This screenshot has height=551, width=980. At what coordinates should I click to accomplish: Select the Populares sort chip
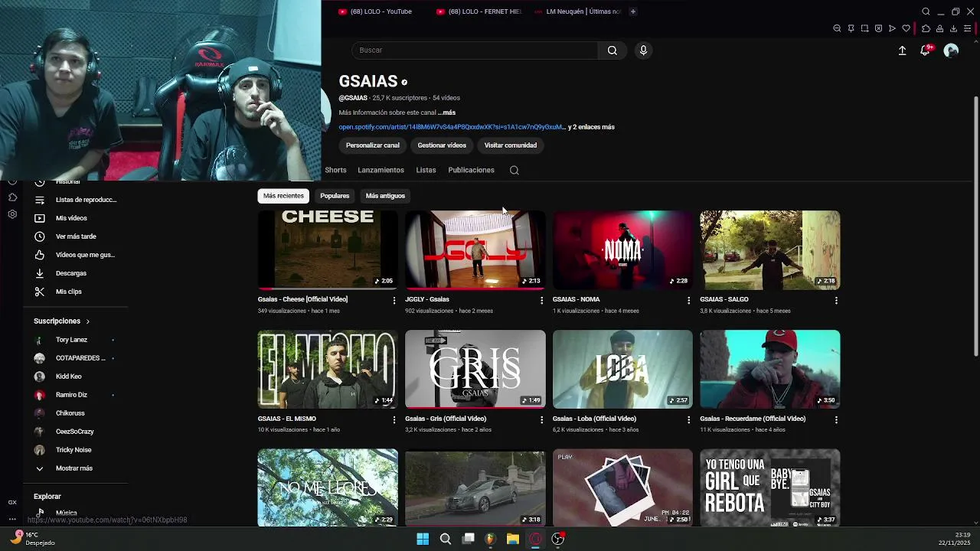335,196
